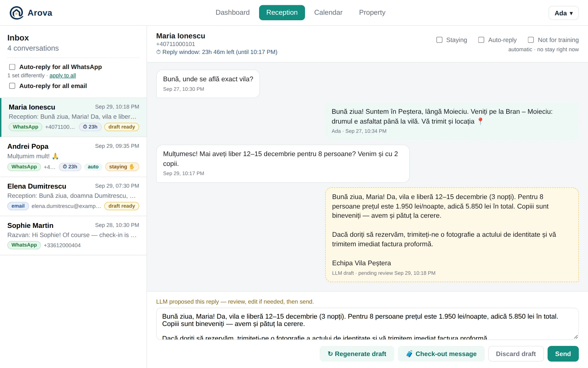Open the Sophie Martin conversation
Viewport: 588px width, 368px height.
point(73,236)
